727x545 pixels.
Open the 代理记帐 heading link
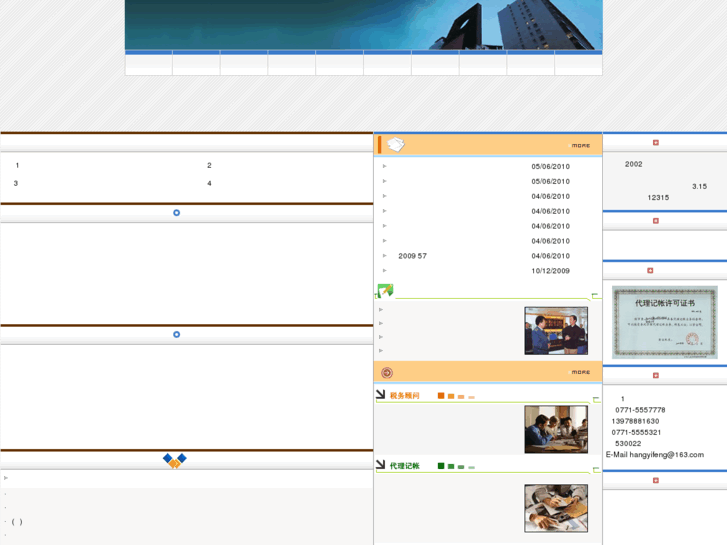click(404, 466)
